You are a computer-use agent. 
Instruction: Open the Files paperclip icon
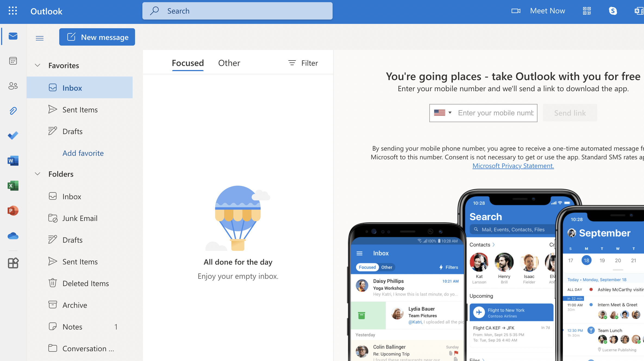[13, 111]
